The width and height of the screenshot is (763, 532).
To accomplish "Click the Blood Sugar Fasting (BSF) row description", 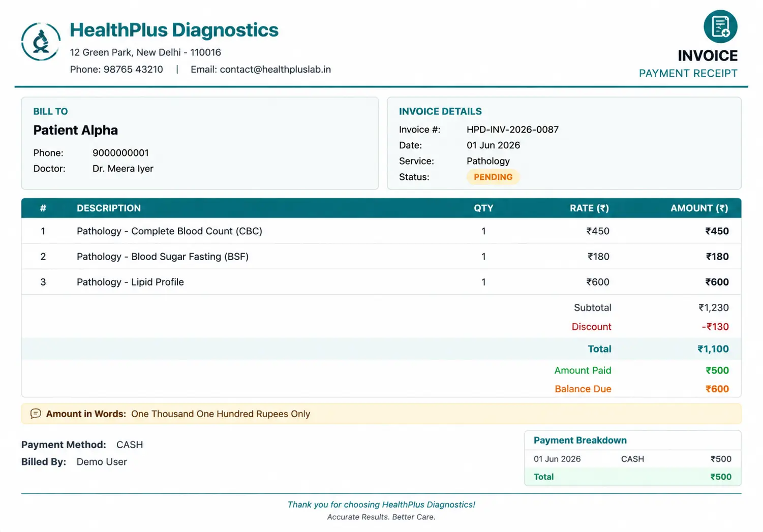I will 163,257.
